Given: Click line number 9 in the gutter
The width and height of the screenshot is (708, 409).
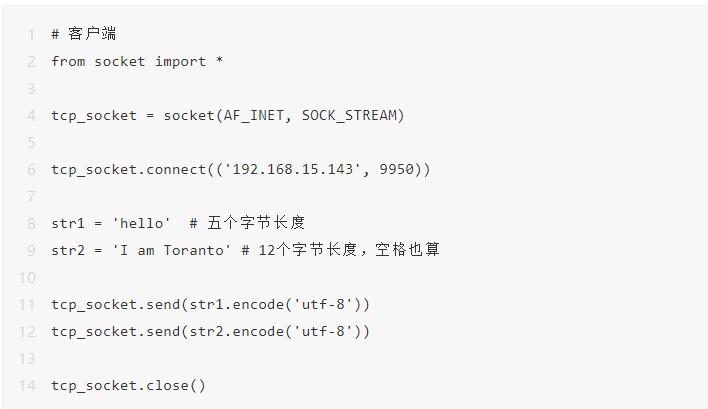Looking at the screenshot, I should (31, 250).
